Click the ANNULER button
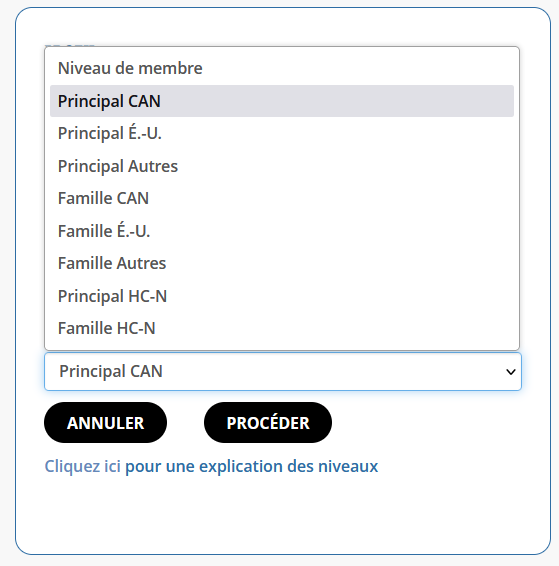The image size is (559, 566). (x=105, y=423)
